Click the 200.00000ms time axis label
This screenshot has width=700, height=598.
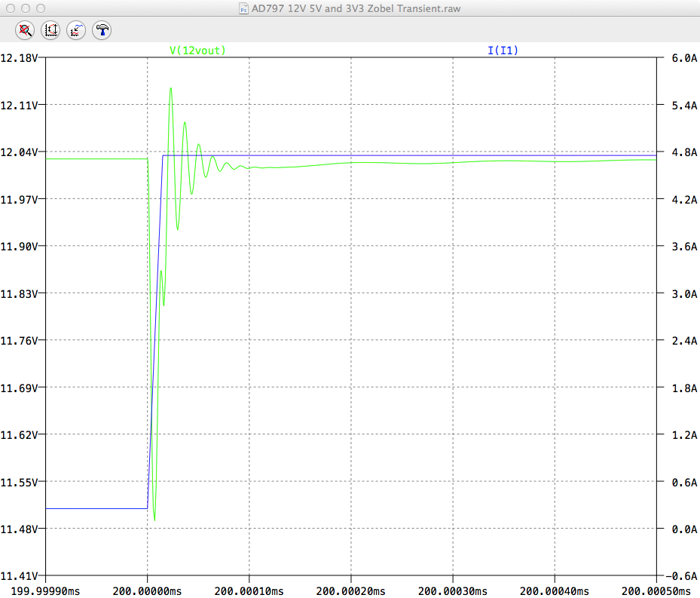(x=148, y=591)
